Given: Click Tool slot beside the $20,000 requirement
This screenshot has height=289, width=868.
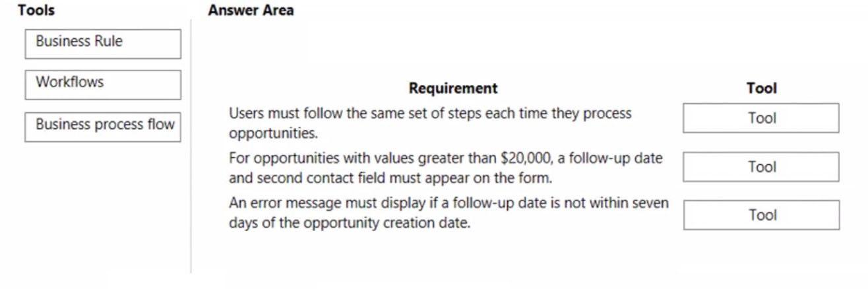Looking at the screenshot, I should tap(760, 167).
